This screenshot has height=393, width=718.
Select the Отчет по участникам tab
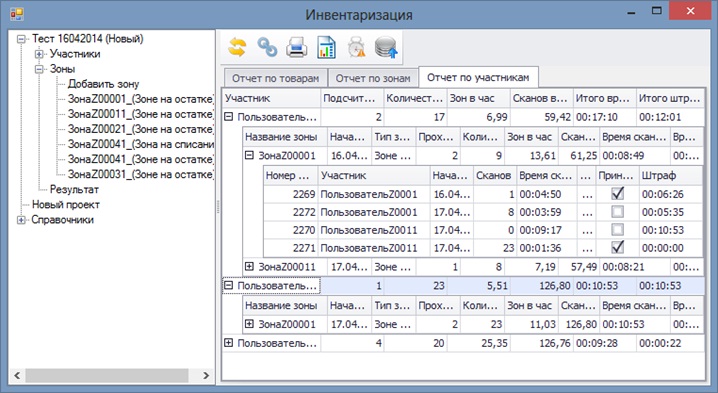coord(478,77)
